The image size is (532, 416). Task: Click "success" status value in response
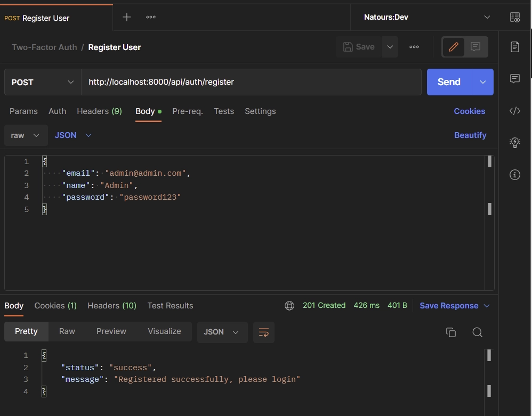coord(130,368)
